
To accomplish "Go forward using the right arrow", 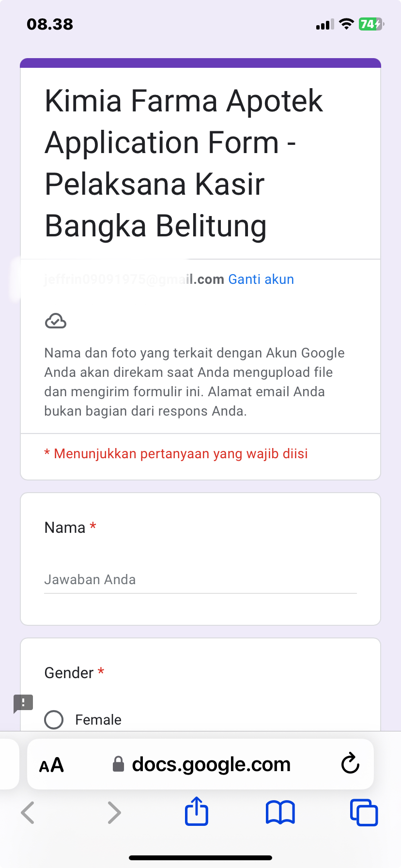I will point(114,812).
